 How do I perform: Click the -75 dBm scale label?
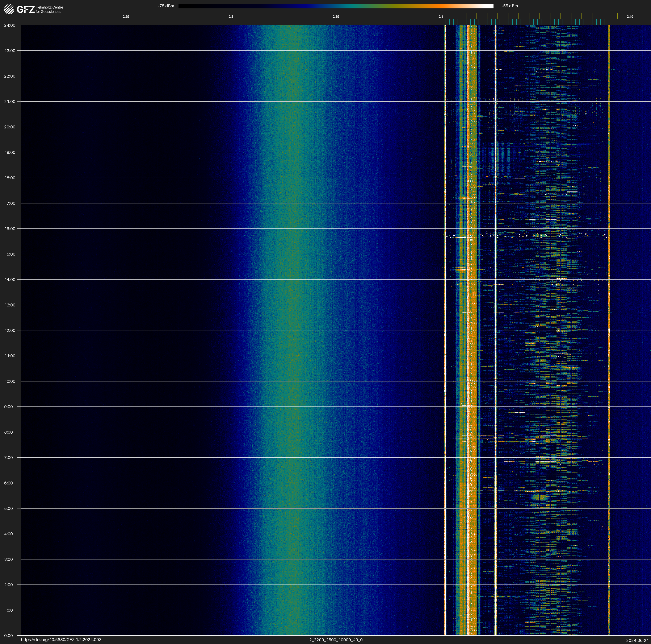pyautogui.click(x=166, y=6)
